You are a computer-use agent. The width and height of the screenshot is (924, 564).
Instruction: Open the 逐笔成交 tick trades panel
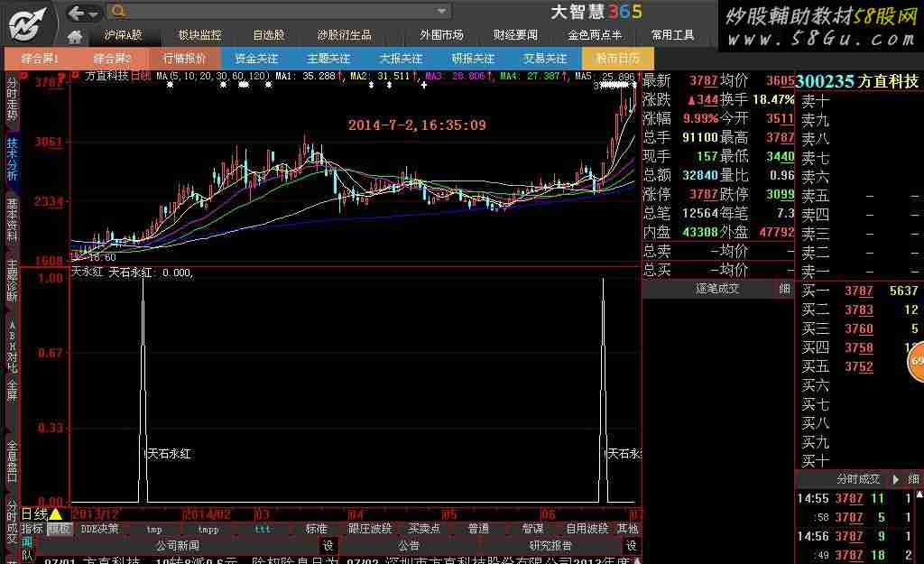click(x=717, y=289)
